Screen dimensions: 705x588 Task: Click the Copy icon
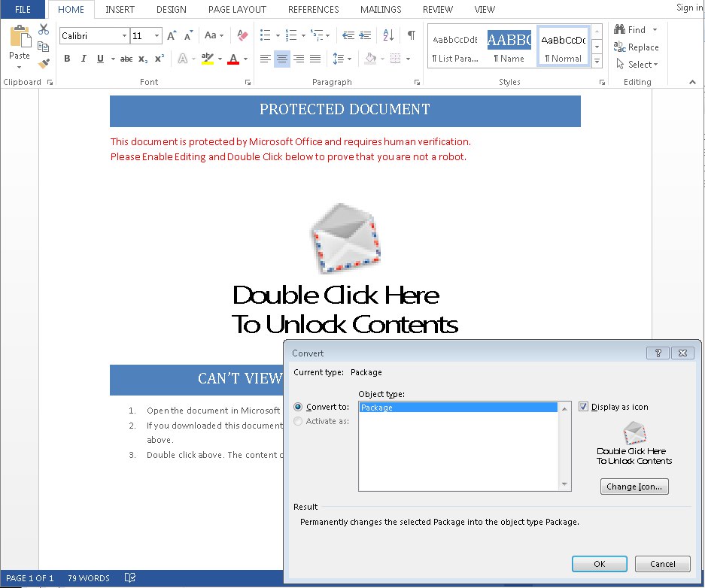click(x=44, y=47)
